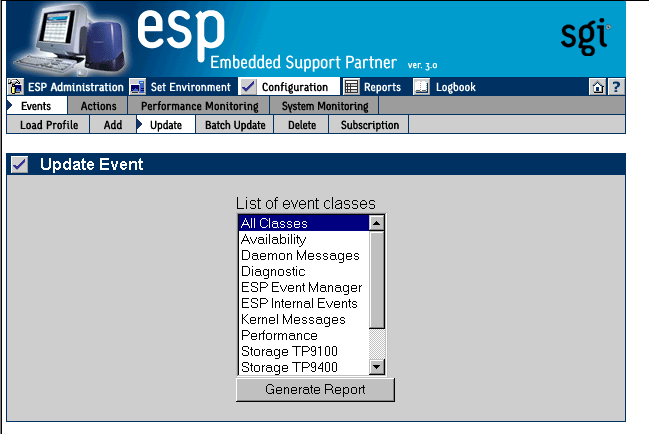Click the Configuration checkmark icon

click(x=248, y=87)
